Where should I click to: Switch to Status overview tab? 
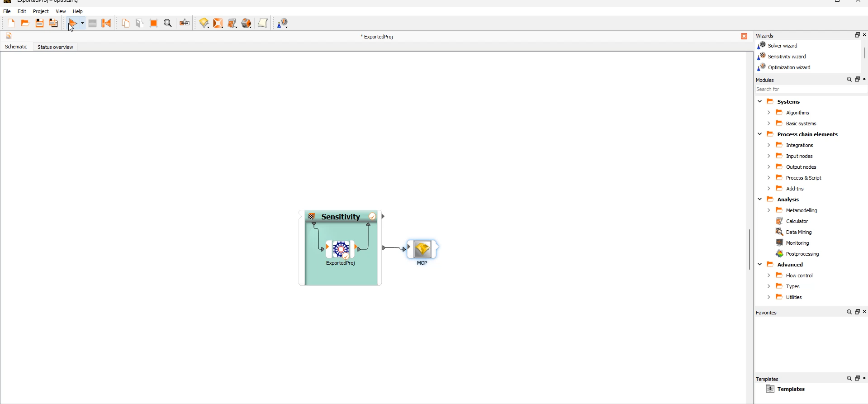[55, 47]
